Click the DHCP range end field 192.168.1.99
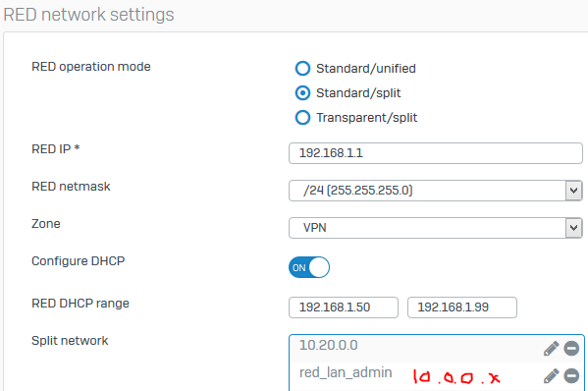Screen dimensions: 588x391 click(462, 307)
